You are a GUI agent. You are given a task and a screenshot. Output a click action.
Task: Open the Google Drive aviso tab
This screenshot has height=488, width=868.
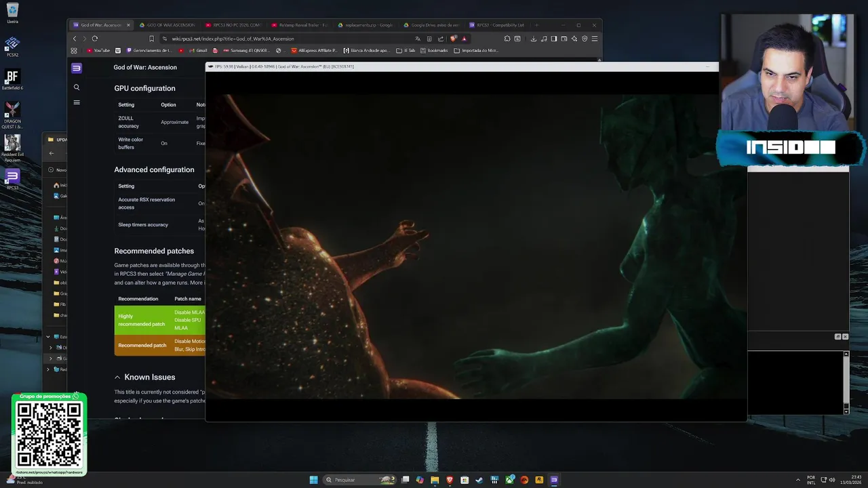[x=431, y=25]
